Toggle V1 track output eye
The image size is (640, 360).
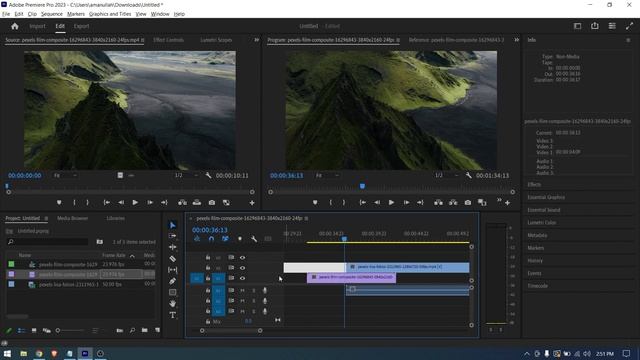click(242, 278)
